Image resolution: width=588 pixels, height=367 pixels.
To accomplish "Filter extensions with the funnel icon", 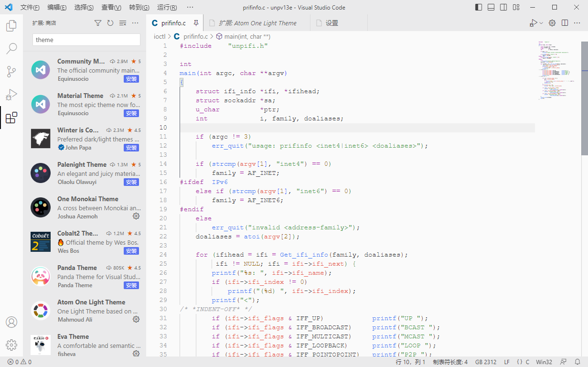I will [x=98, y=23].
